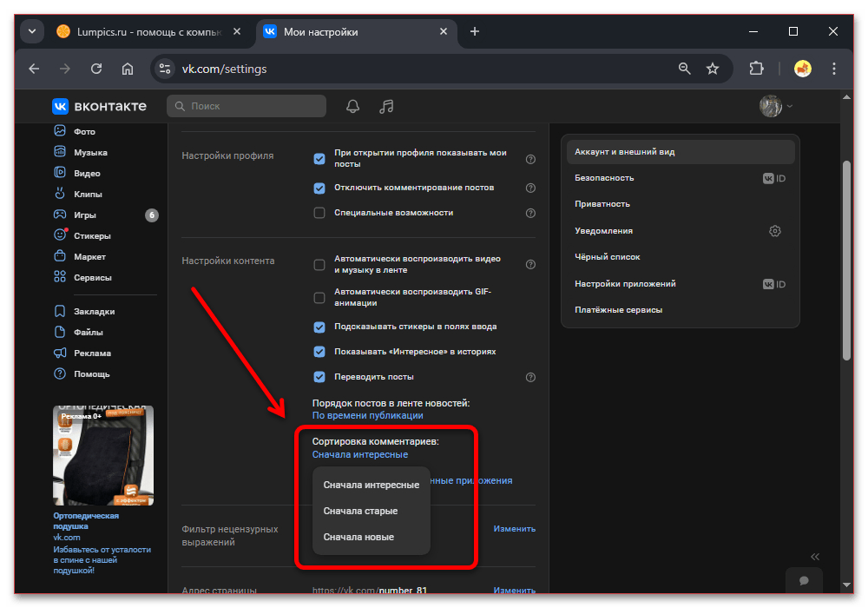Reload the vk.com/settings page
The image size is (868, 608).
(x=96, y=69)
